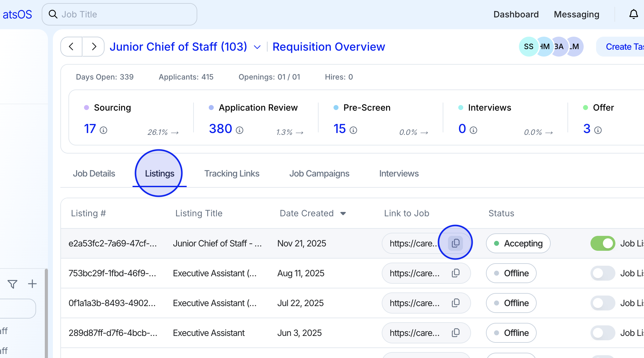Copy link for Junior Chief of Staff listing
644x358 pixels.
click(x=455, y=243)
